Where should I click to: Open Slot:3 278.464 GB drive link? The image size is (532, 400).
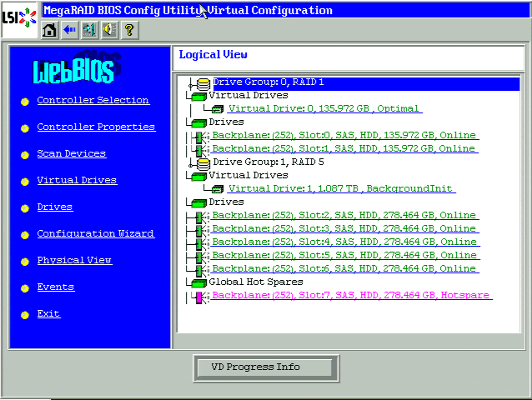tap(345, 229)
